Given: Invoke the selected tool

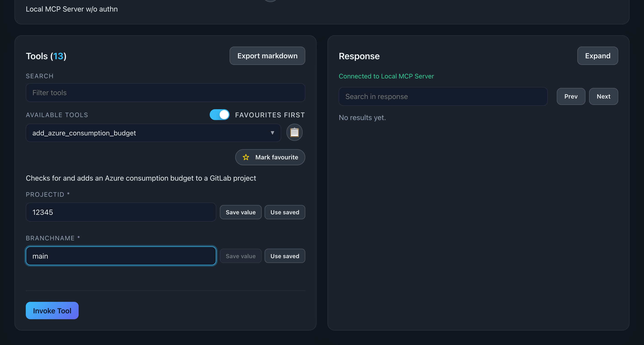Looking at the screenshot, I should coord(52,310).
